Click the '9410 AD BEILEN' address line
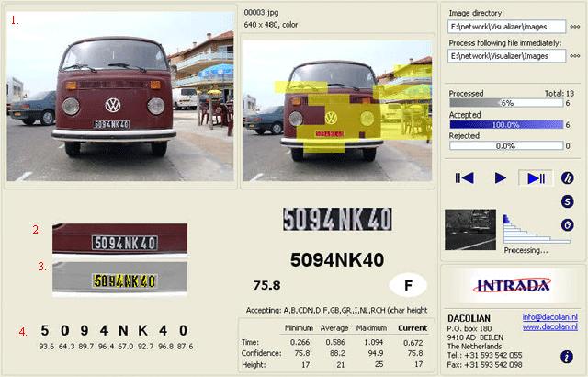Image resolution: width=588 pixels, height=377 pixels. [475, 337]
